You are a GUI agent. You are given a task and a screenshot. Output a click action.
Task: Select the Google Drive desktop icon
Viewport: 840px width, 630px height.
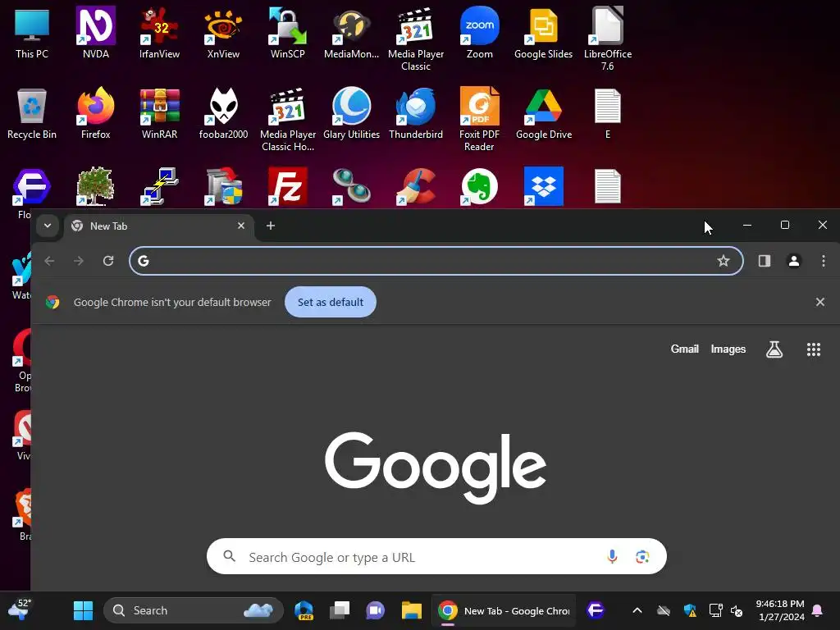tap(543, 113)
